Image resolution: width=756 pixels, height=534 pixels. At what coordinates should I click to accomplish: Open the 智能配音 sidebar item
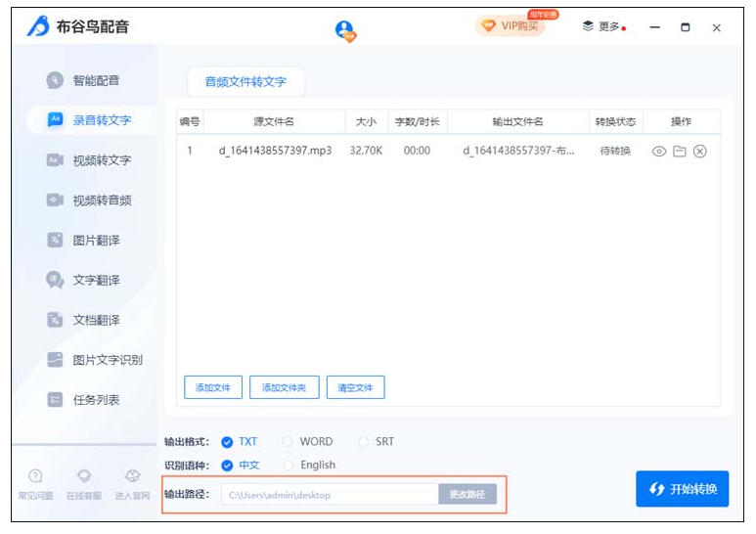pyautogui.click(x=95, y=80)
